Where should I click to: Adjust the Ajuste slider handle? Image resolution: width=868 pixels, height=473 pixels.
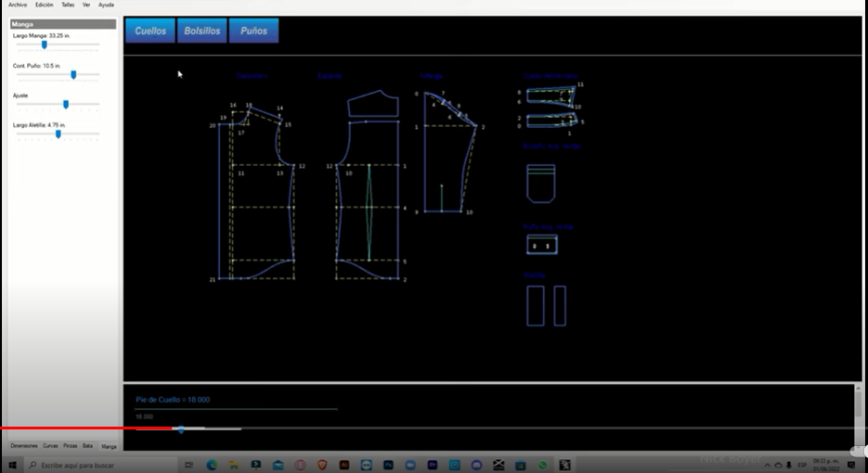click(66, 104)
